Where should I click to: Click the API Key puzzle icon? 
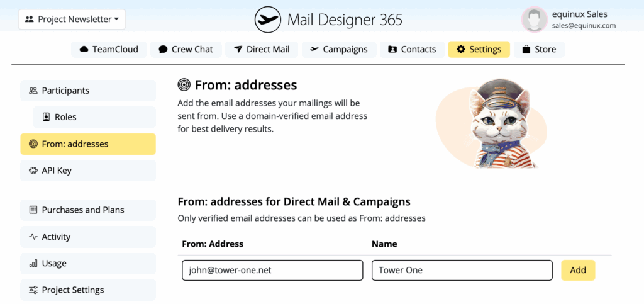point(33,171)
